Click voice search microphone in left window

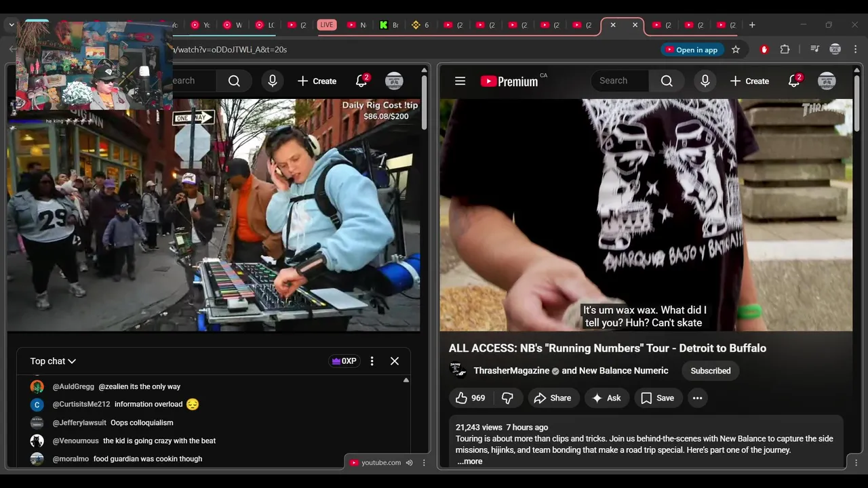(x=273, y=81)
